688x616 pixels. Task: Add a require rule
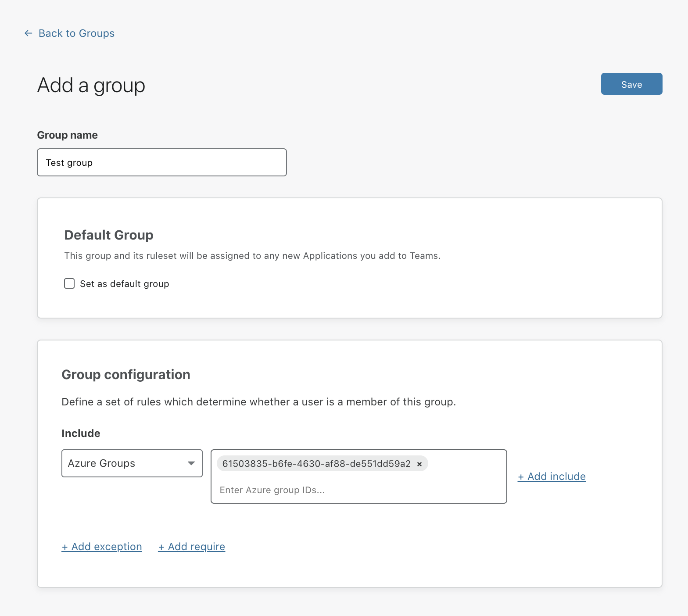(192, 547)
